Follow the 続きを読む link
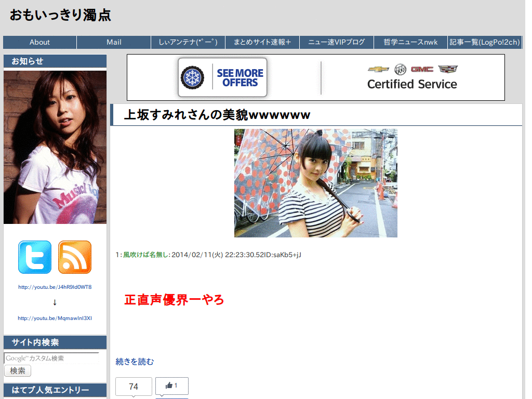 [135, 362]
